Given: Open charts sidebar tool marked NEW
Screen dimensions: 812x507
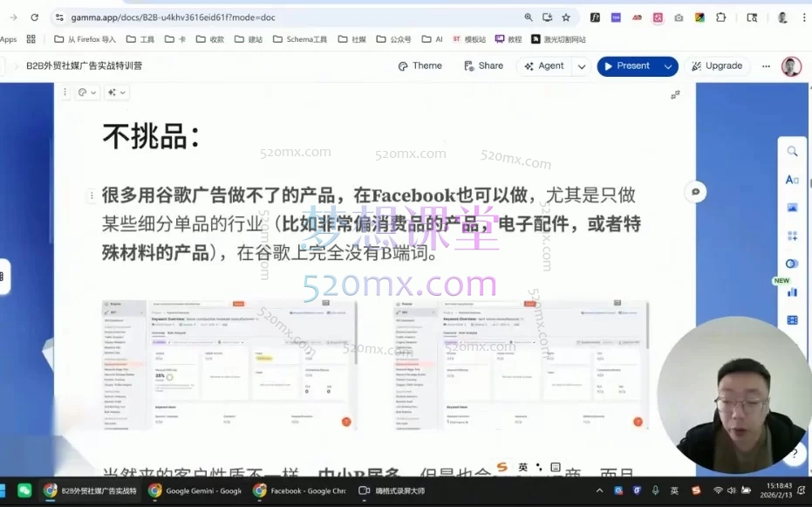Looking at the screenshot, I should [x=792, y=292].
